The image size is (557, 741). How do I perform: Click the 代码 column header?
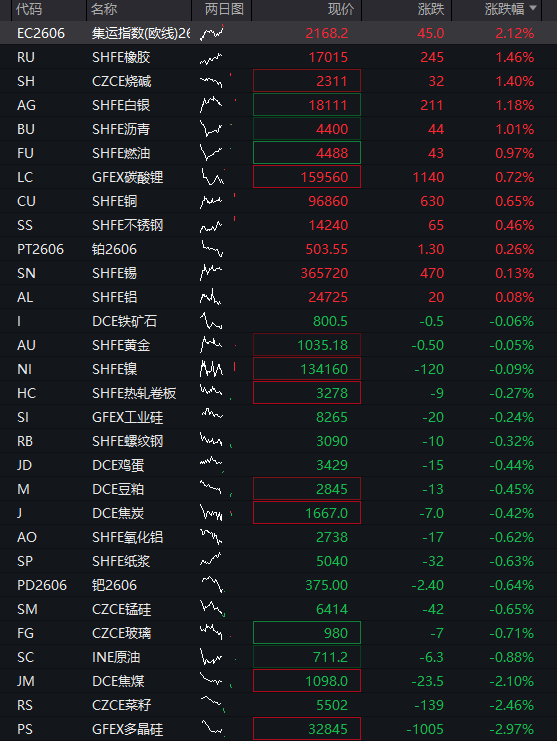point(28,9)
